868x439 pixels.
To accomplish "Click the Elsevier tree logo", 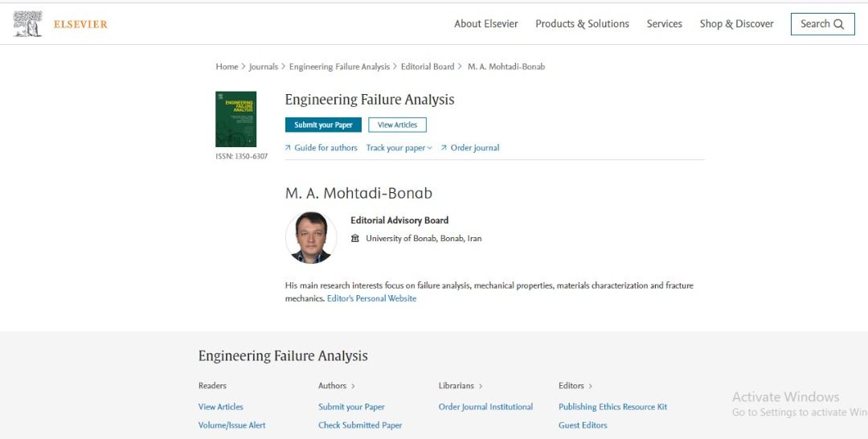I will [x=27, y=24].
